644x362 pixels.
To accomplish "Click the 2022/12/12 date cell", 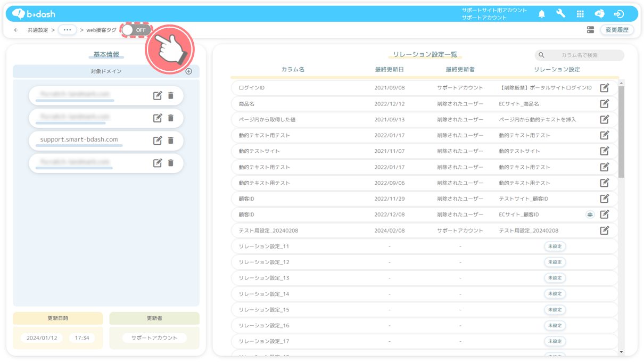I will coord(389,104).
